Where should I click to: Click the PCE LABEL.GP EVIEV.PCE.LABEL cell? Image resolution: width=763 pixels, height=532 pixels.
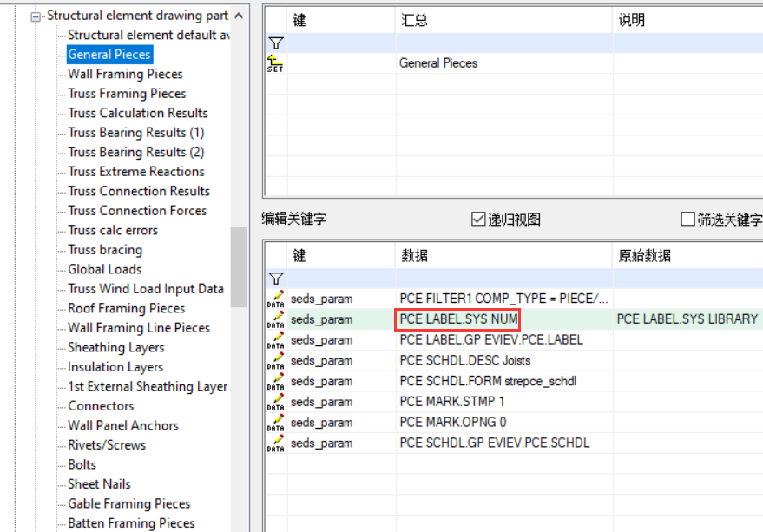[503, 339]
